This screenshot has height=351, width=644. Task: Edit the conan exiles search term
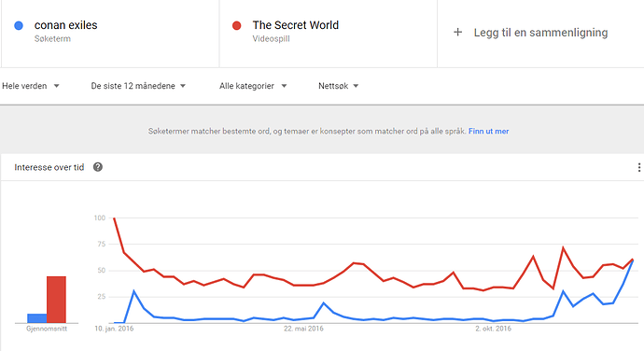(x=65, y=25)
